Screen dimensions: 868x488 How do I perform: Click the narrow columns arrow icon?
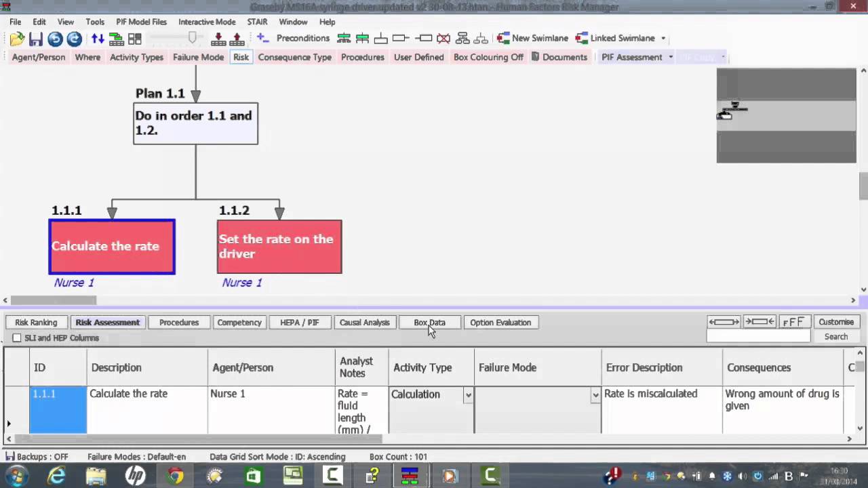click(x=759, y=322)
